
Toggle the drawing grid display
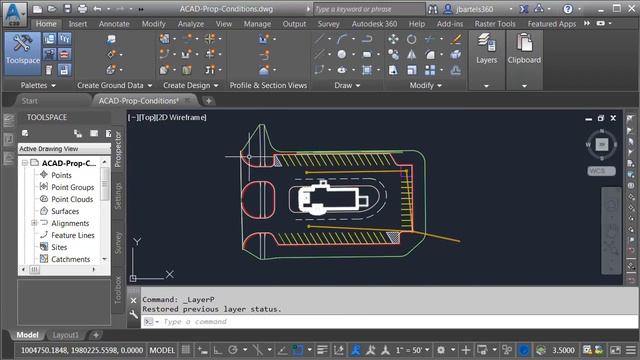tap(186, 350)
